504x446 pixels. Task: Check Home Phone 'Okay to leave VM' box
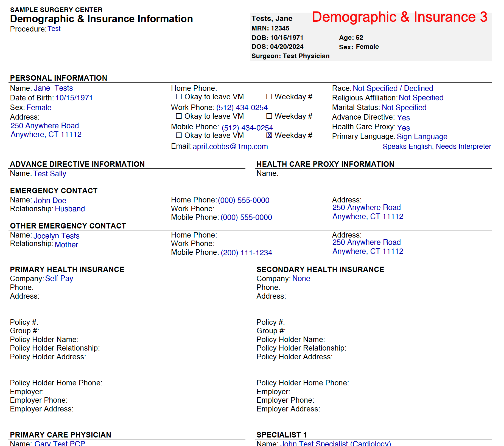click(179, 97)
